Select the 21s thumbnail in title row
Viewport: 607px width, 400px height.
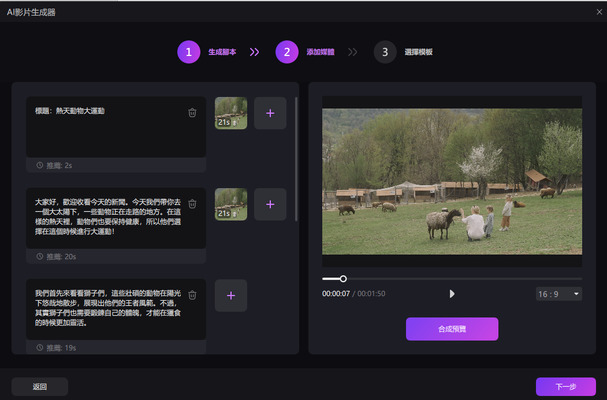pyautogui.click(x=231, y=113)
